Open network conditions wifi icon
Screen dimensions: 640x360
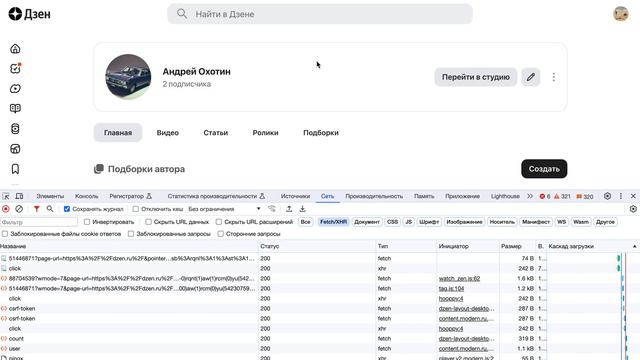coord(272,209)
